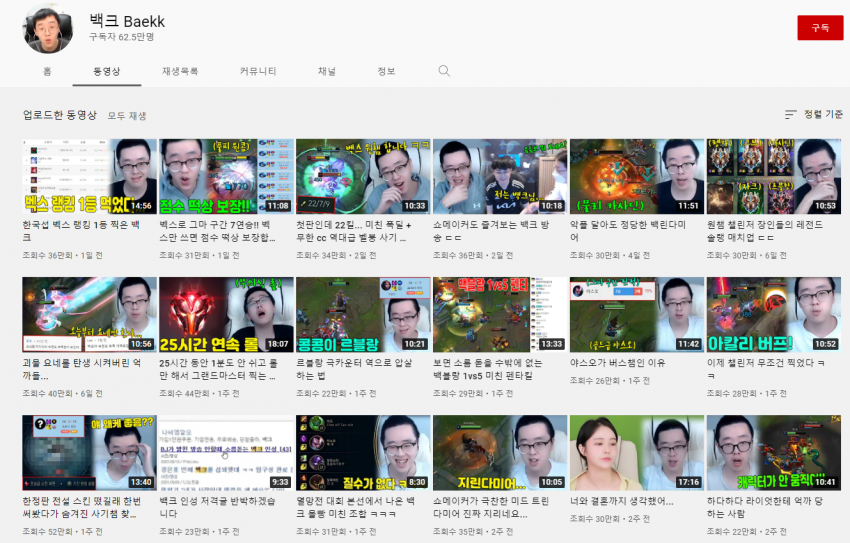850x543 pixels.
Task: Open title 이제 챌린저 무조건 찍었다
Action: (x=766, y=369)
